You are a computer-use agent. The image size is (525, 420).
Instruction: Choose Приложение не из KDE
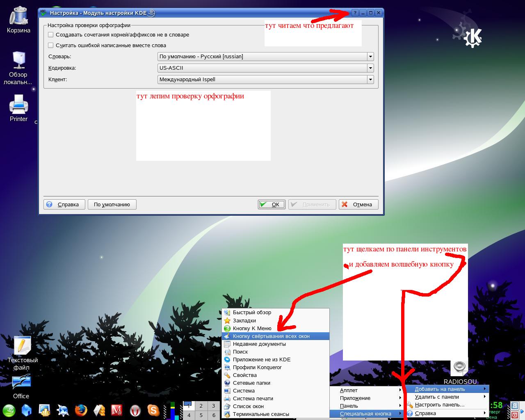(x=276, y=360)
